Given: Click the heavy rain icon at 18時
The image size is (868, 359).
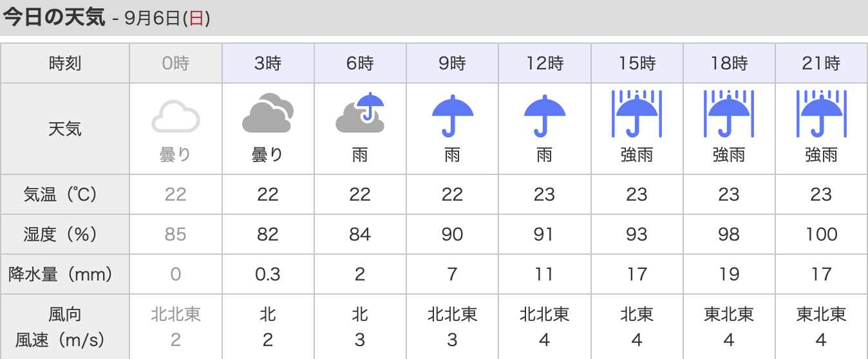Looking at the screenshot, I should point(729,114).
